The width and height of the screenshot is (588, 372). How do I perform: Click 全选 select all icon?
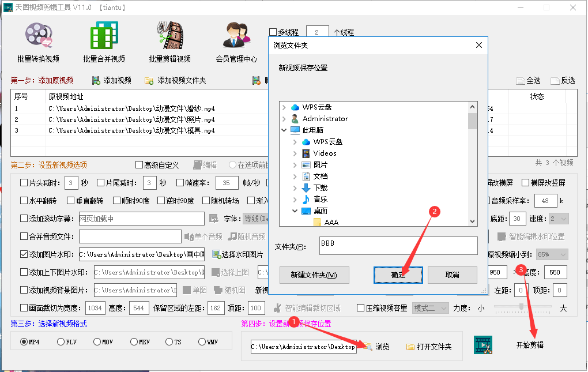(x=521, y=81)
